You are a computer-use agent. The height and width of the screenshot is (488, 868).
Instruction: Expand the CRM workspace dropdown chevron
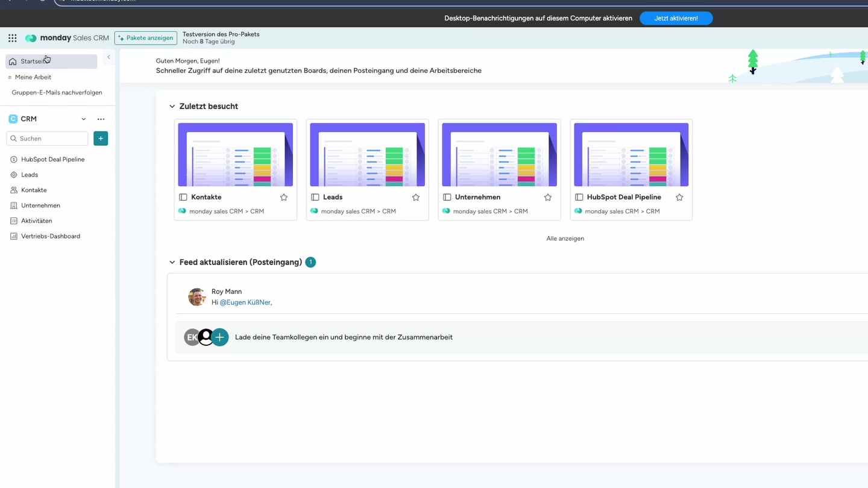[x=84, y=119]
